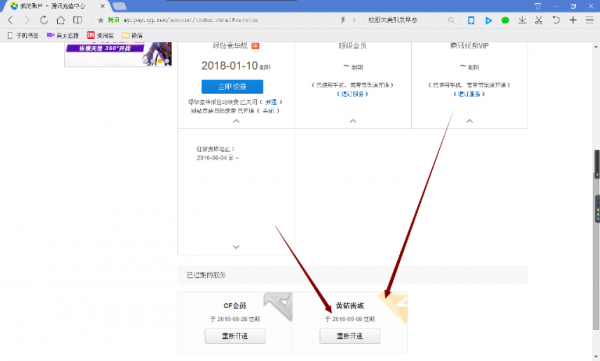Click the unsubscribe link under Super Member
Image resolution: width=600 pixels, height=361 pixels.
coord(352,94)
